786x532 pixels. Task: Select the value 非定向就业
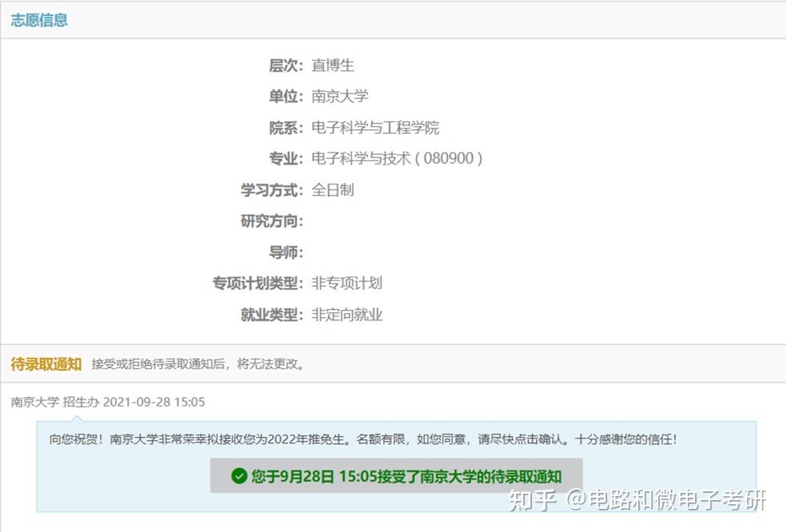347,315
